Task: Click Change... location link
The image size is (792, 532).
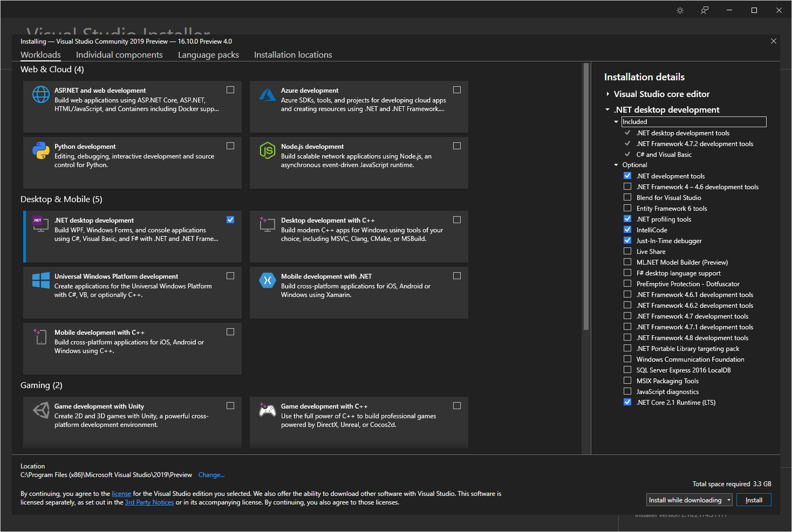Action: 211,475
